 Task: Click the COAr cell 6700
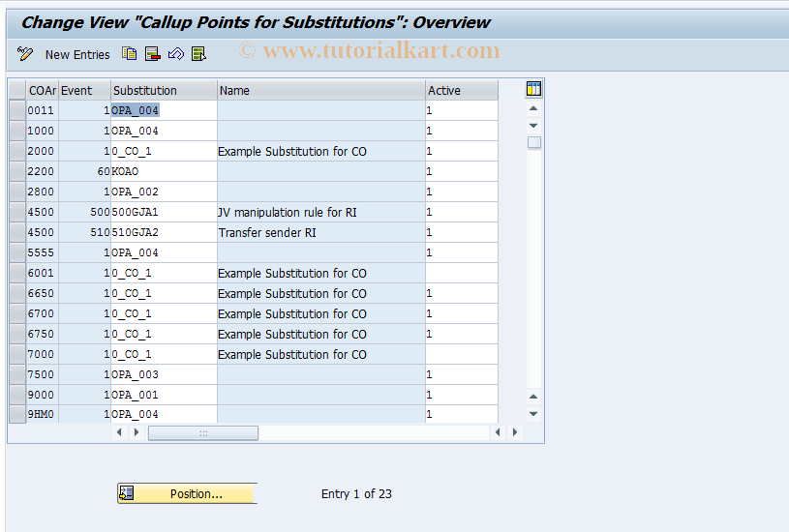tap(43, 313)
